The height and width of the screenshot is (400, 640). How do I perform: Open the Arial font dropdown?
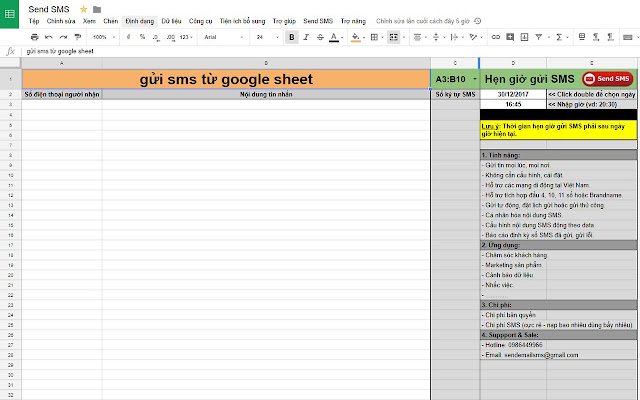click(224, 37)
